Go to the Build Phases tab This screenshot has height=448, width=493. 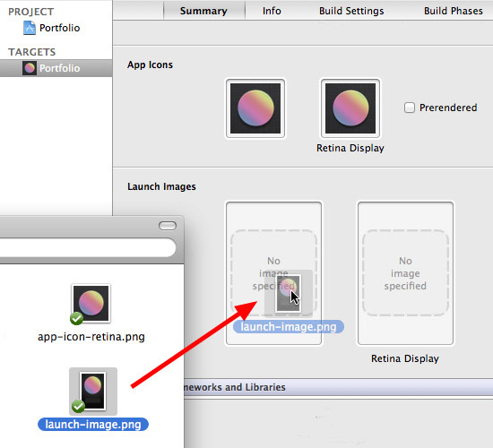coord(453,11)
